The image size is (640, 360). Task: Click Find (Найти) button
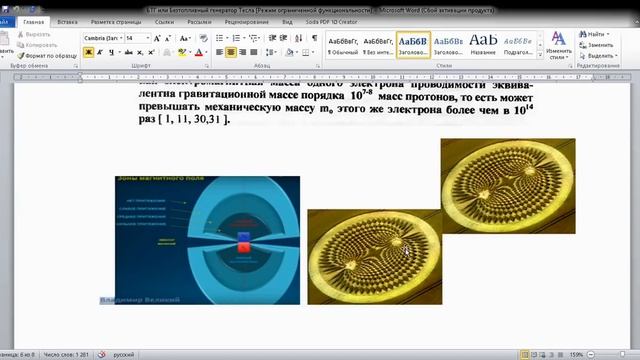click(594, 34)
